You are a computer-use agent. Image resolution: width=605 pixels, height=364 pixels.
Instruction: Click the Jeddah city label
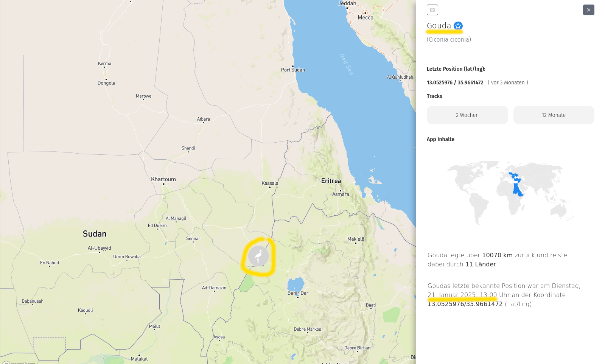[347, 3]
